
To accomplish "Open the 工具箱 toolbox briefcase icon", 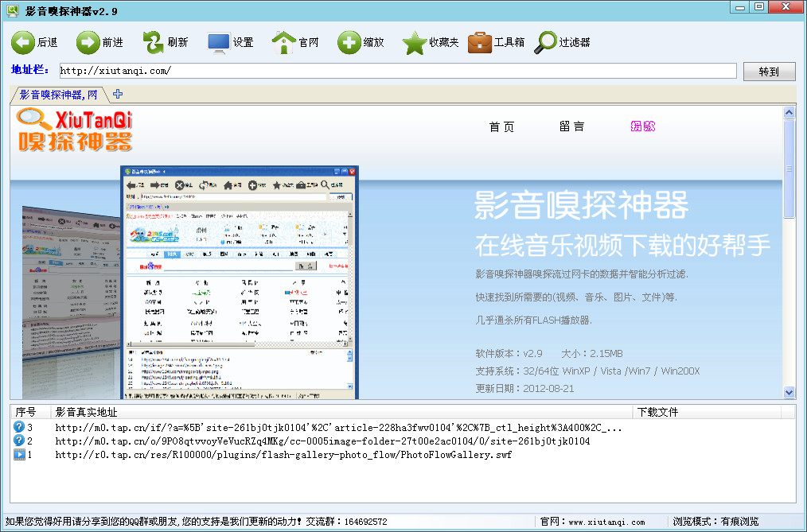I will click(480, 43).
